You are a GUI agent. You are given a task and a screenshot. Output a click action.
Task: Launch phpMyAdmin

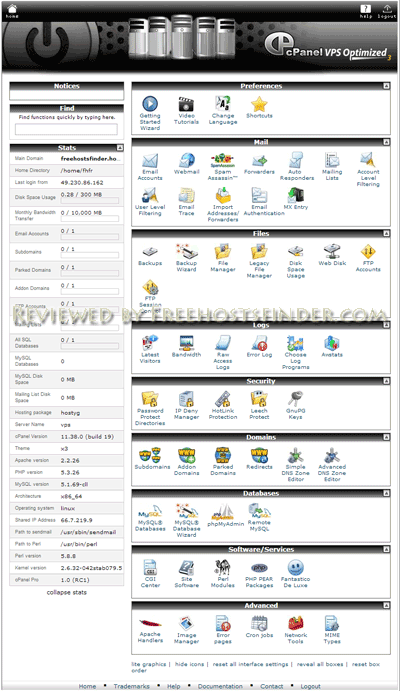coord(226,514)
